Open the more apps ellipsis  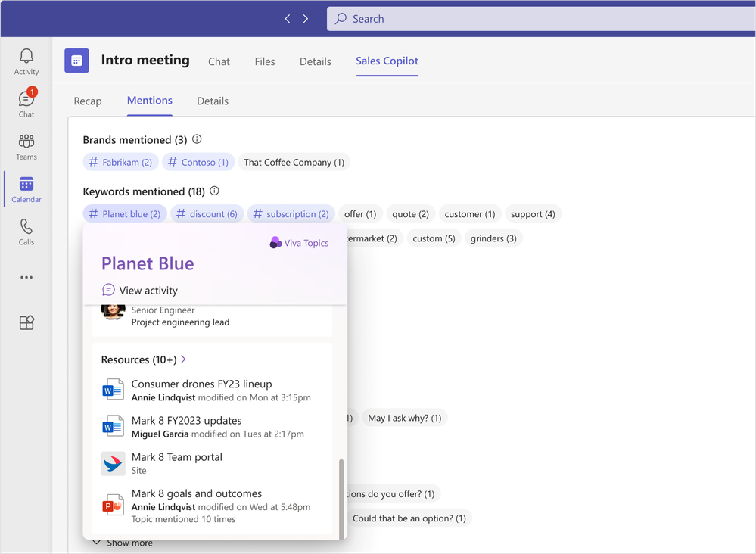click(x=26, y=277)
